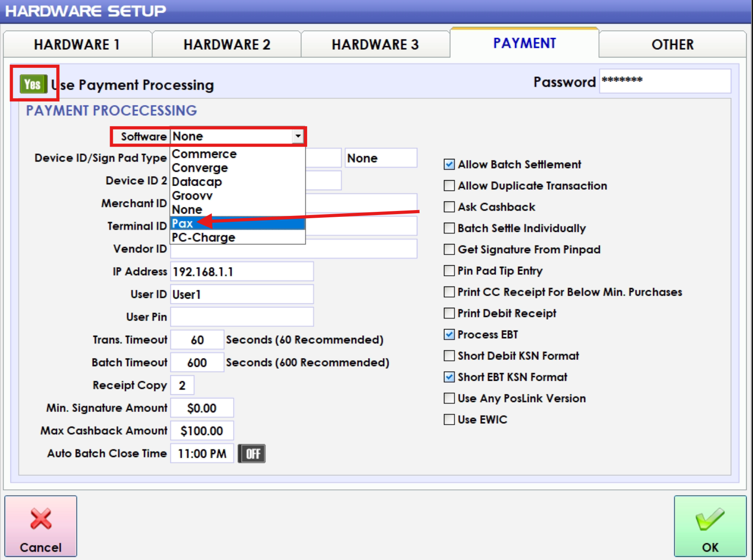This screenshot has width=753, height=560.
Task: Open the Sign Pad Type None box
Action: 381,158
